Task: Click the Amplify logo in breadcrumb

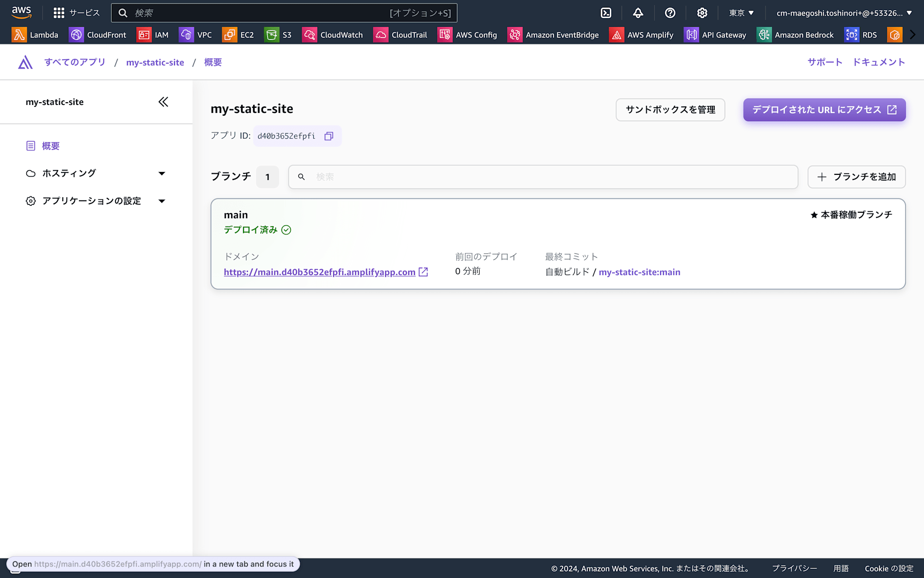Action: [25, 62]
